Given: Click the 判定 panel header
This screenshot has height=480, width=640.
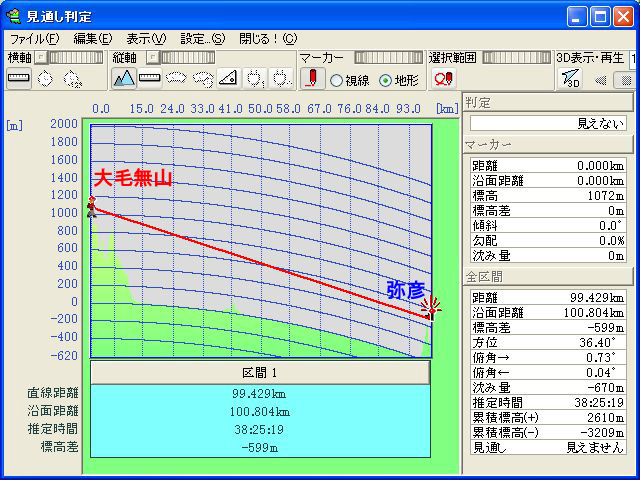Looking at the screenshot, I should tap(548, 102).
